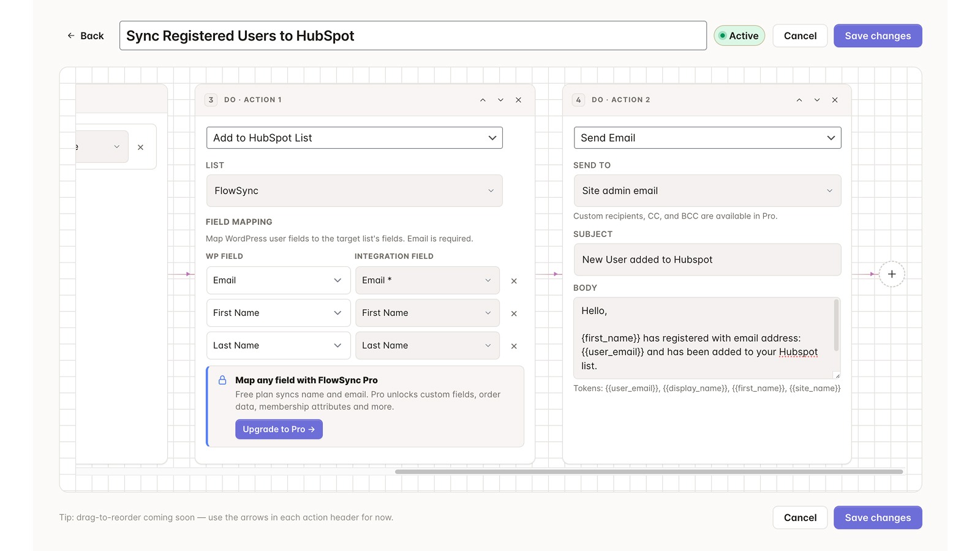This screenshot has height=551, width=980.
Task: Click the "INTEGRATION FIELD" column label
Action: coord(394,257)
